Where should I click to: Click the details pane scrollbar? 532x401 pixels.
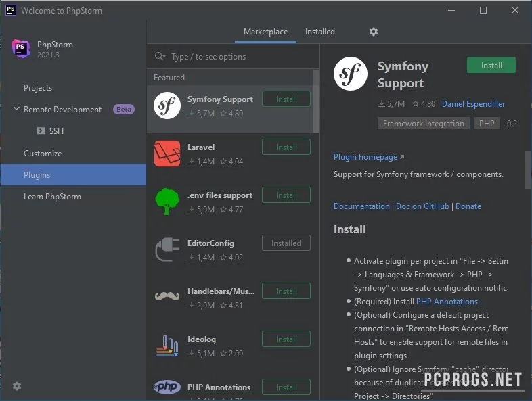tap(528, 170)
